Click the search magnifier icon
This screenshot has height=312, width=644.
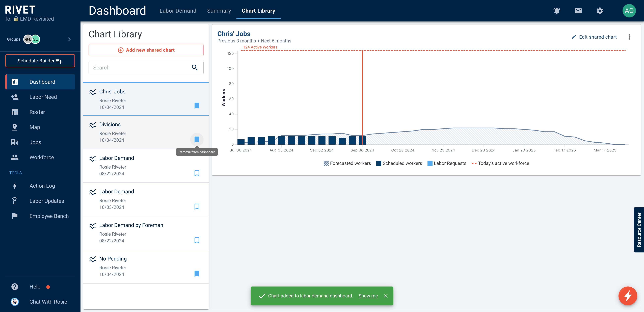(195, 67)
